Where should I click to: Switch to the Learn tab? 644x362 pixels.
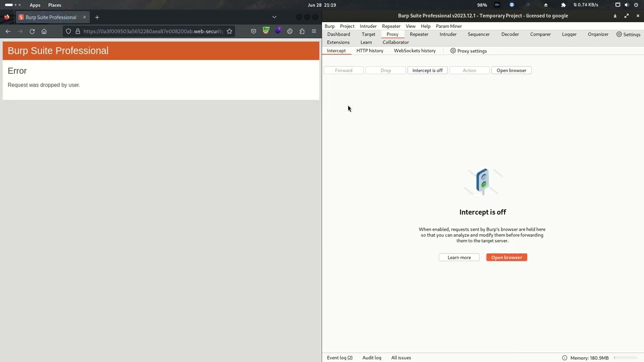click(366, 42)
